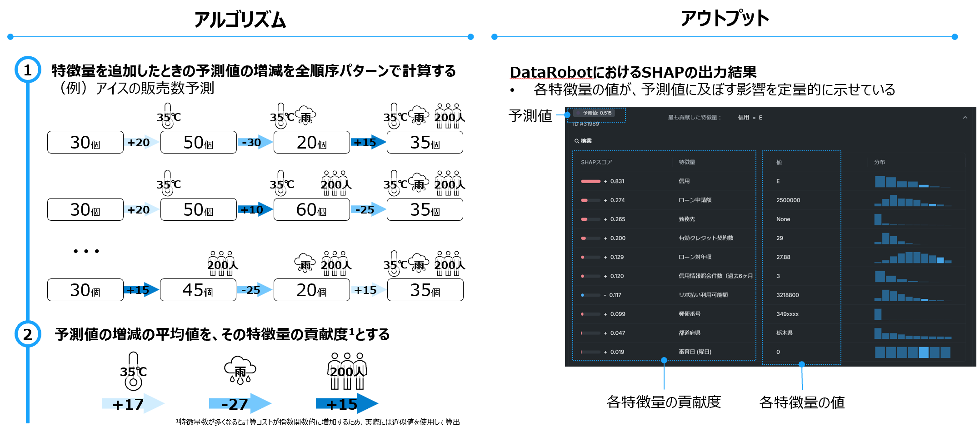Click the search magnifier icon in DataRobot panel
The height and width of the screenshot is (427, 980).
point(576,141)
